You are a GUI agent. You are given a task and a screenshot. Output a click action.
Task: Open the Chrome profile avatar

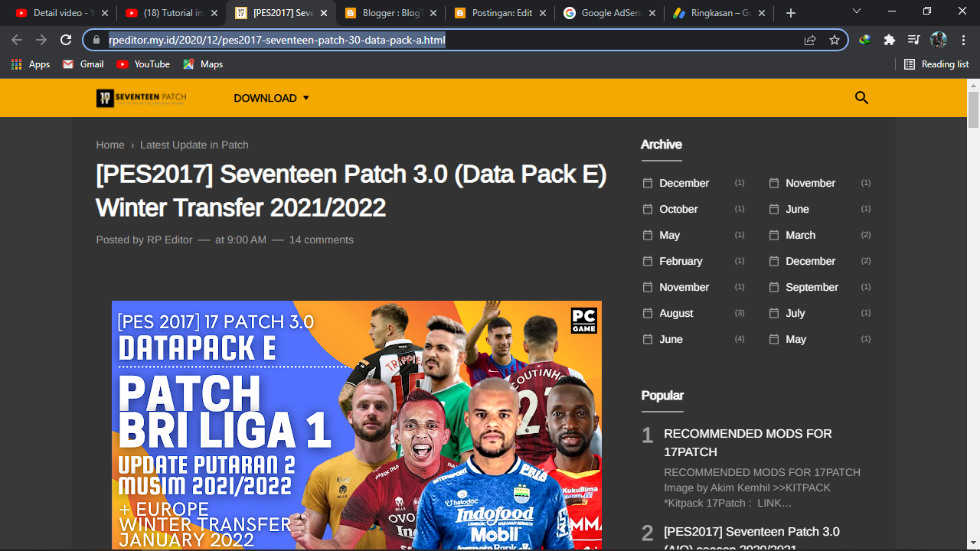click(939, 40)
